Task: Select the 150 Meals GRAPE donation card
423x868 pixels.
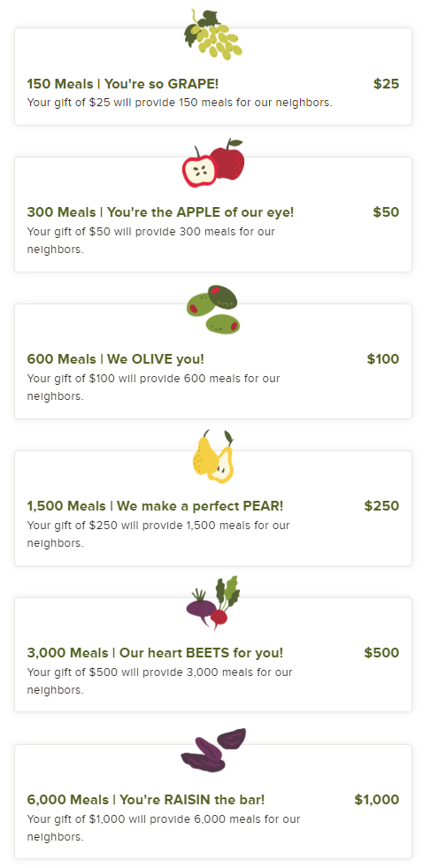Action: tap(213, 76)
